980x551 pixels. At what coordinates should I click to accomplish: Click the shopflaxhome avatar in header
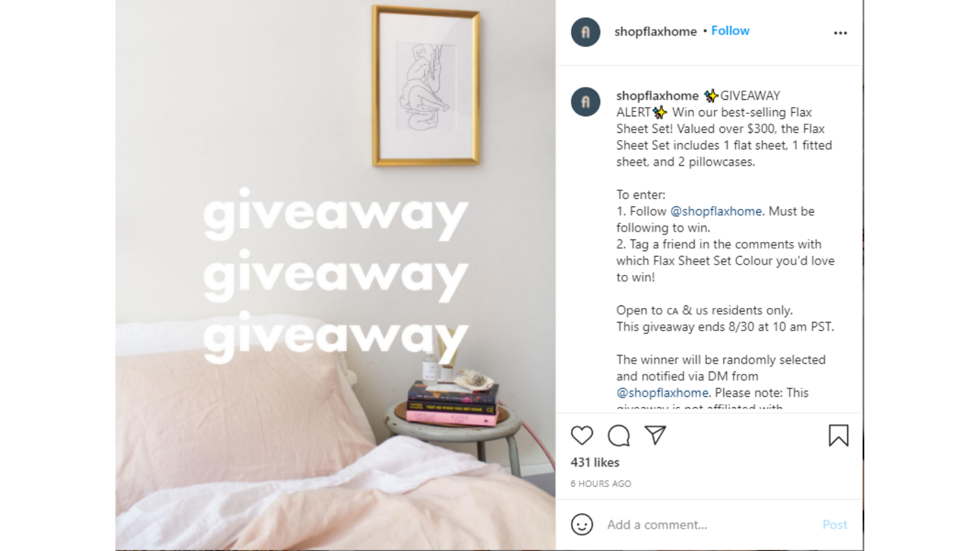click(586, 32)
